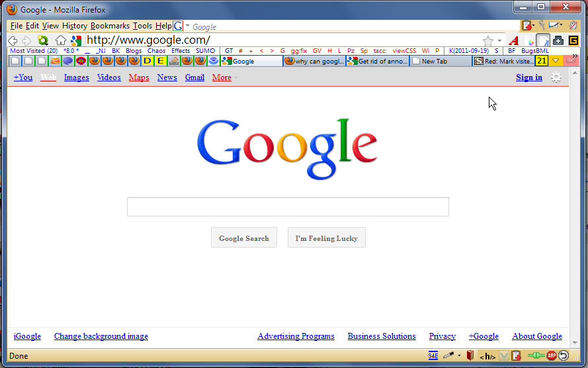Click the circular undo arrow in status bar
Image resolution: width=588 pixels, height=368 pixels.
point(564,355)
